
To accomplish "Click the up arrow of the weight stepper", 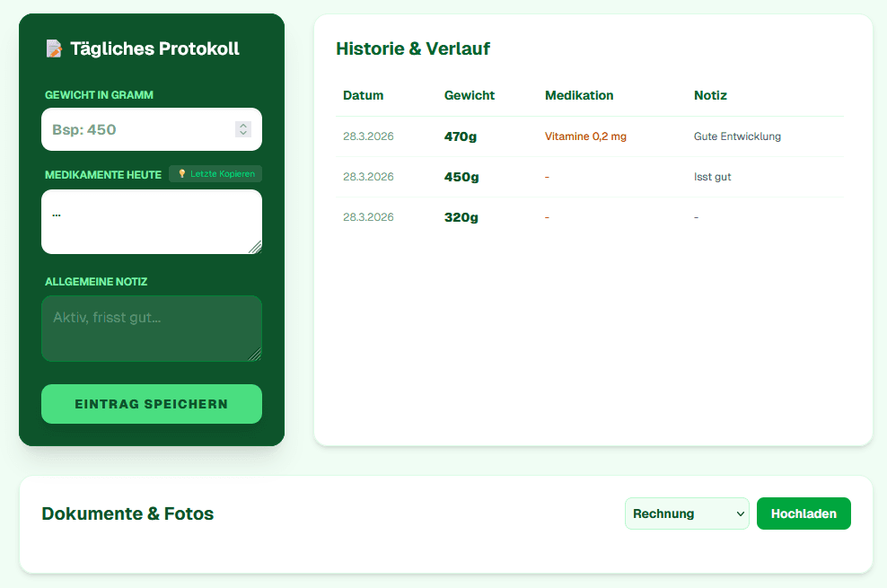I will (243, 125).
